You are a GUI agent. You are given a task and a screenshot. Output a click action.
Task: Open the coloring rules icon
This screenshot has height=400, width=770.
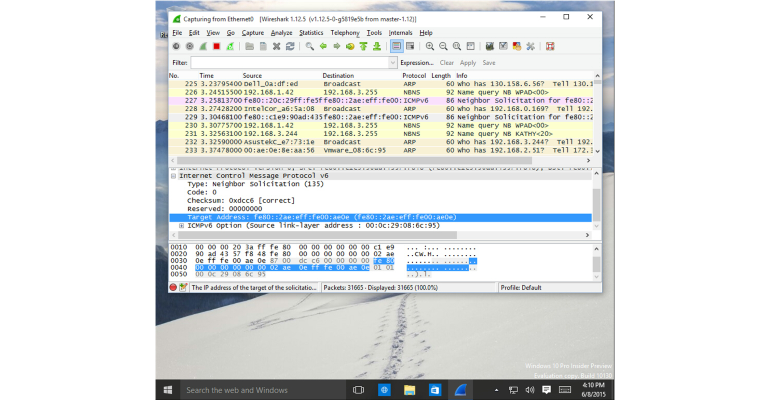coord(517,46)
